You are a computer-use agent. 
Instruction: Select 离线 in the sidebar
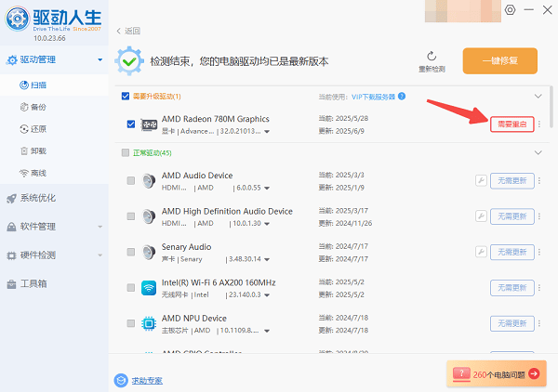[54, 173]
